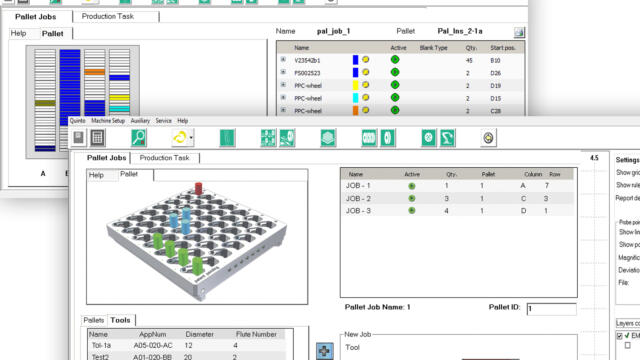Open the pallet stack toolbar icon
640x360 pixels.
point(328,138)
